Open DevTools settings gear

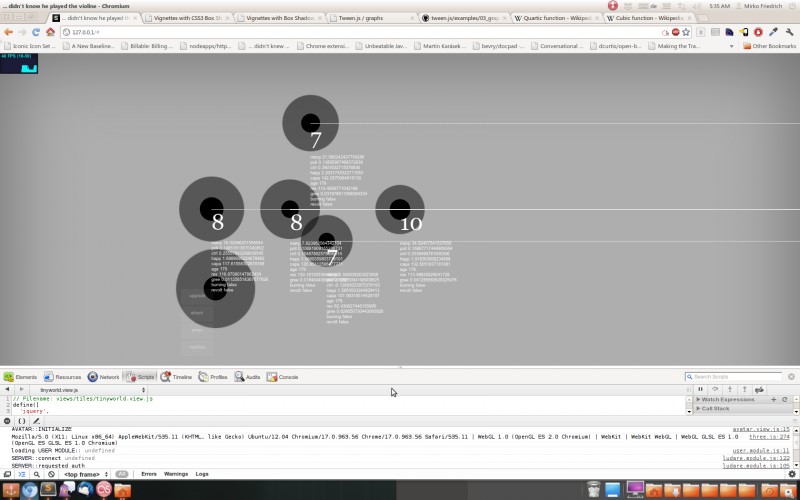click(x=792, y=474)
